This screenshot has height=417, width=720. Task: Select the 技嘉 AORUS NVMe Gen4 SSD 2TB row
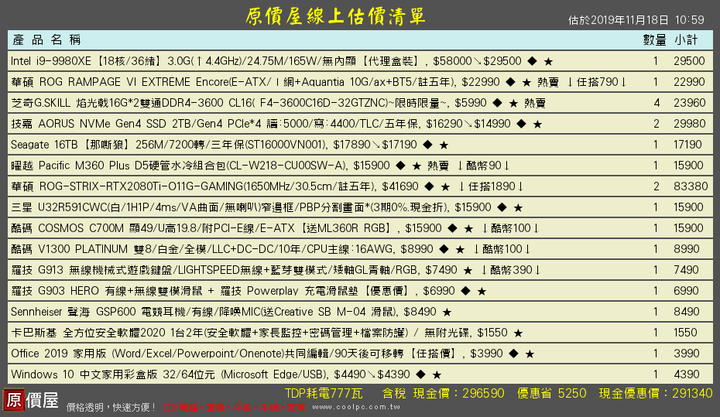pos(360,124)
